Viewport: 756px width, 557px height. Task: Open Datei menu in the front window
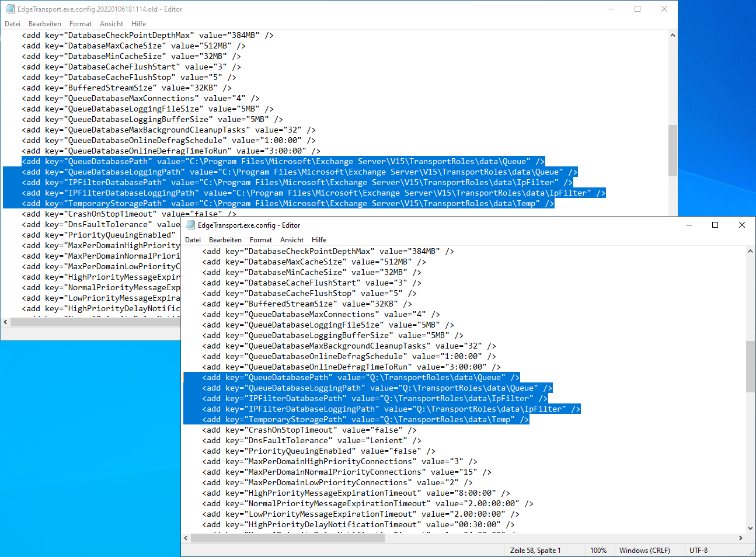click(x=193, y=240)
